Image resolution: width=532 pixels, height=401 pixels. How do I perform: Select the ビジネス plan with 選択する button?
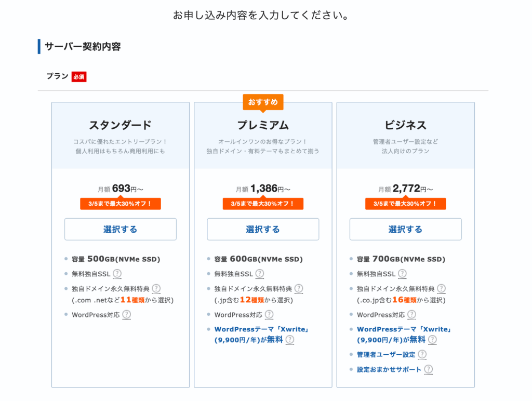tap(405, 229)
